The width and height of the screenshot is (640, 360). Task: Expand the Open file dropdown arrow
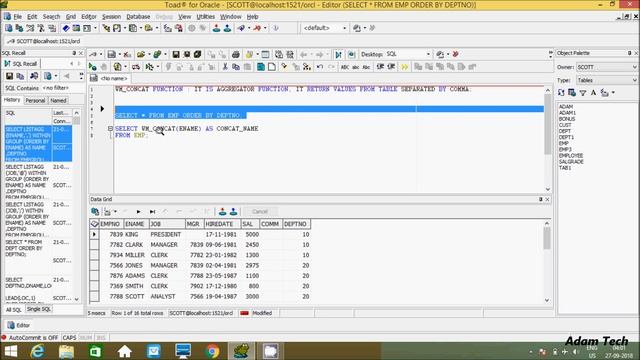point(149,54)
